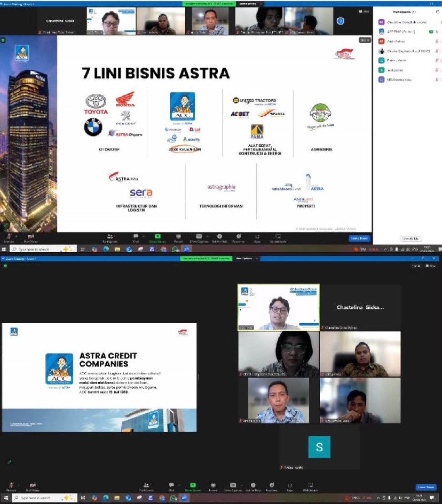
Task: Open View layout button in upper Zoom window
Action: pyautogui.click(x=364, y=11)
